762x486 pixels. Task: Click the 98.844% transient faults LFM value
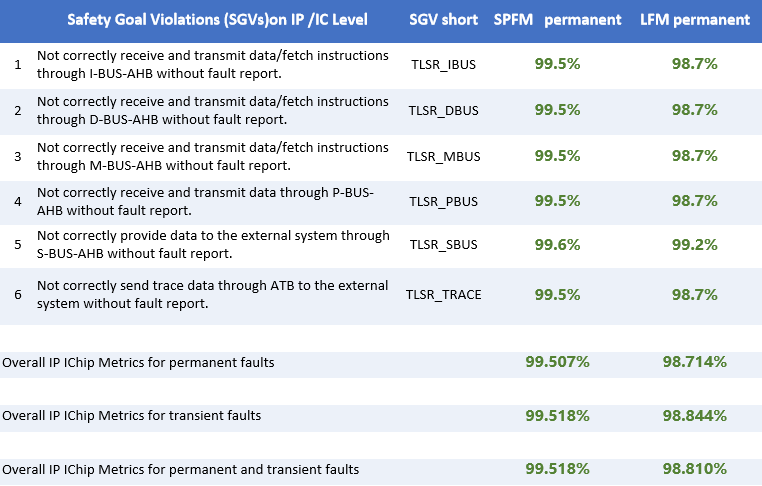(x=694, y=415)
